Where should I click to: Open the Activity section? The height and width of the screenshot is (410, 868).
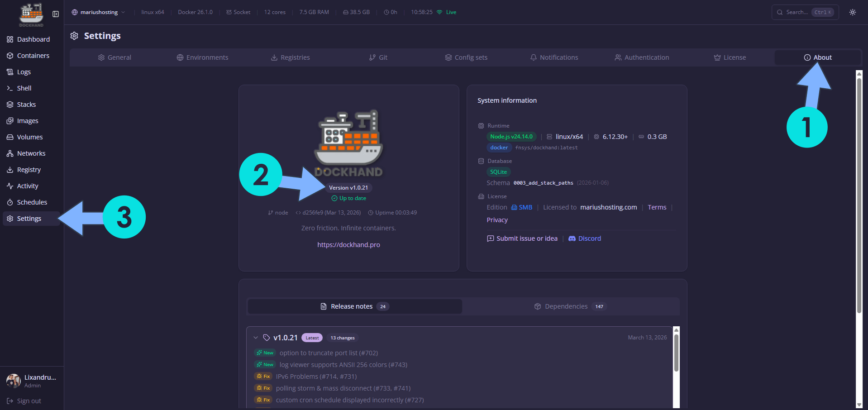point(27,186)
